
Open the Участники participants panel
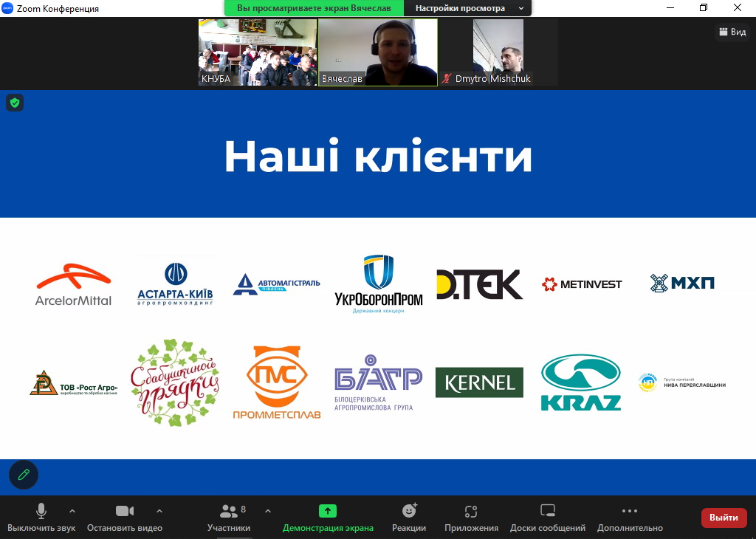click(229, 518)
